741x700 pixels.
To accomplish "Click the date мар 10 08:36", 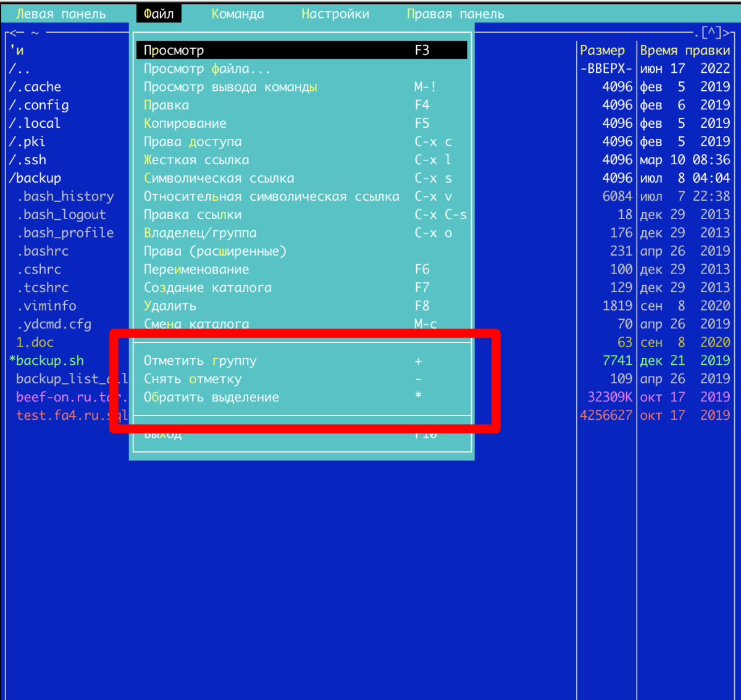I will coord(685,160).
